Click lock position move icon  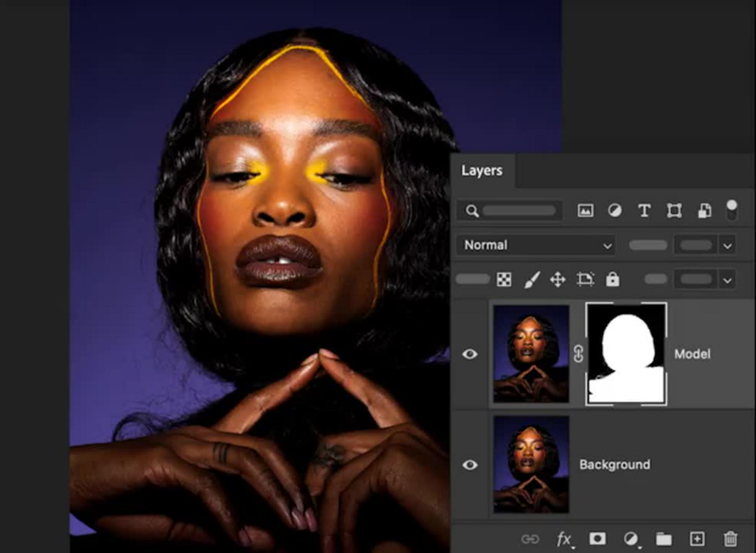pyautogui.click(x=558, y=280)
